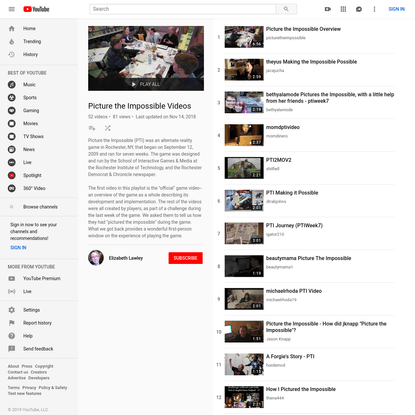Click the Home icon in sidebar
Viewport: 415px width, 415px height.
tap(12, 28)
